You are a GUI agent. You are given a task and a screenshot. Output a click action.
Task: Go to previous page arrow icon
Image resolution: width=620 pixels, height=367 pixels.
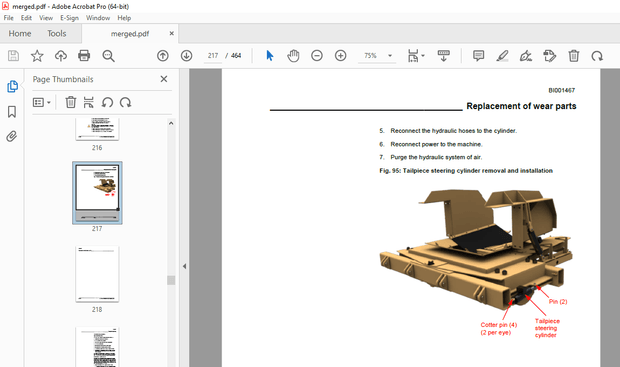[163, 56]
